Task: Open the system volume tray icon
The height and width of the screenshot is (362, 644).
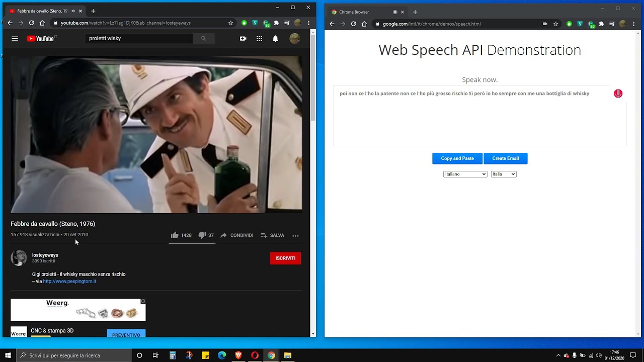Action: tap(599, 355)
